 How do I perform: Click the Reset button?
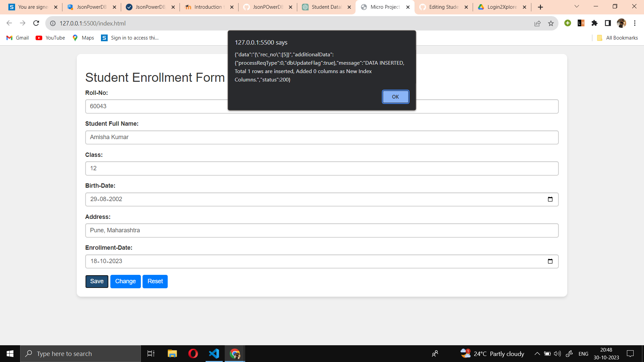click(x=155, y=281)
